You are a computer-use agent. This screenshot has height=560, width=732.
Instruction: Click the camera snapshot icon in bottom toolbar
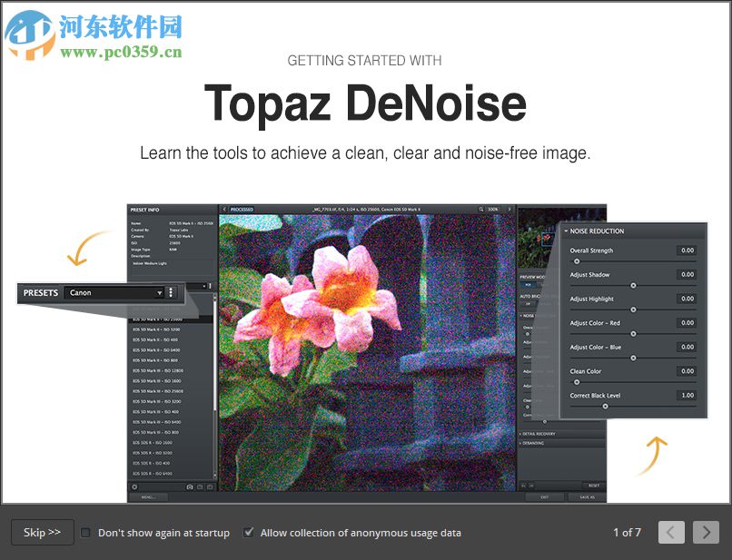190,487
